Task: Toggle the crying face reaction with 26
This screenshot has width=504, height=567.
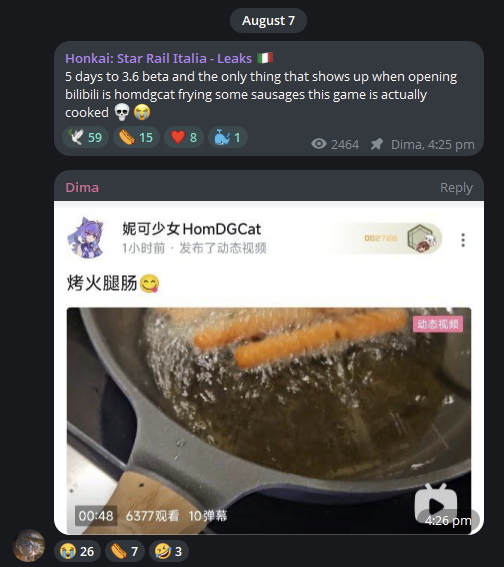Action: [x=77, y=551]
